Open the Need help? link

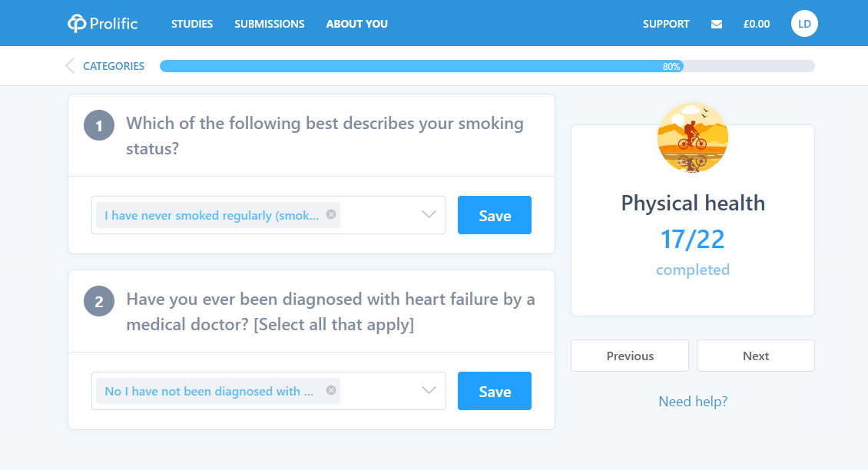[693, 402]
